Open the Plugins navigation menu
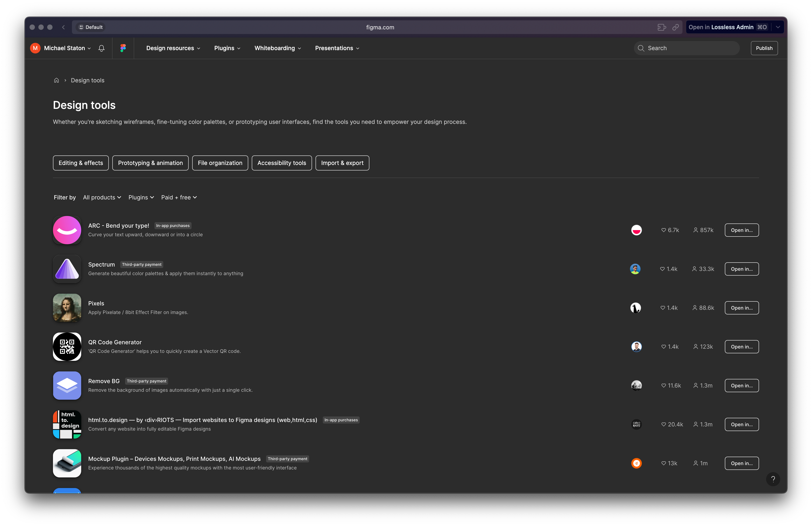Image resolution: width=812 pixels, height=526 pixels. pyautogui.click(x=227, y=48)
